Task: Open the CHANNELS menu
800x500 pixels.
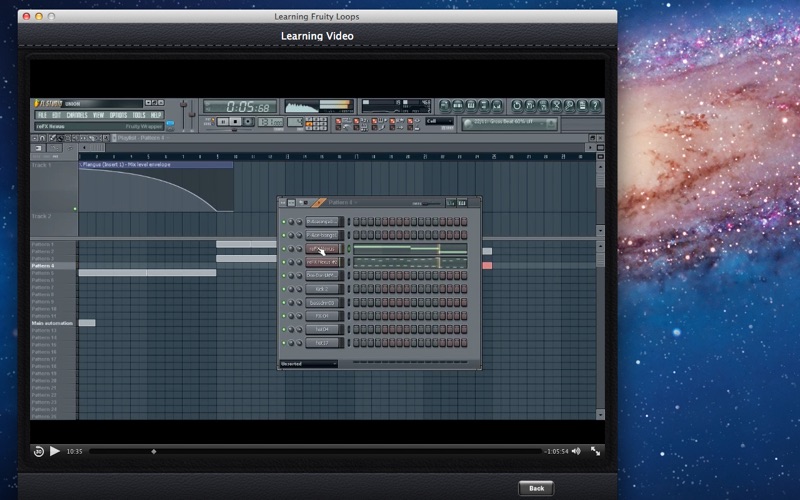Action: (x=76, y=115)
